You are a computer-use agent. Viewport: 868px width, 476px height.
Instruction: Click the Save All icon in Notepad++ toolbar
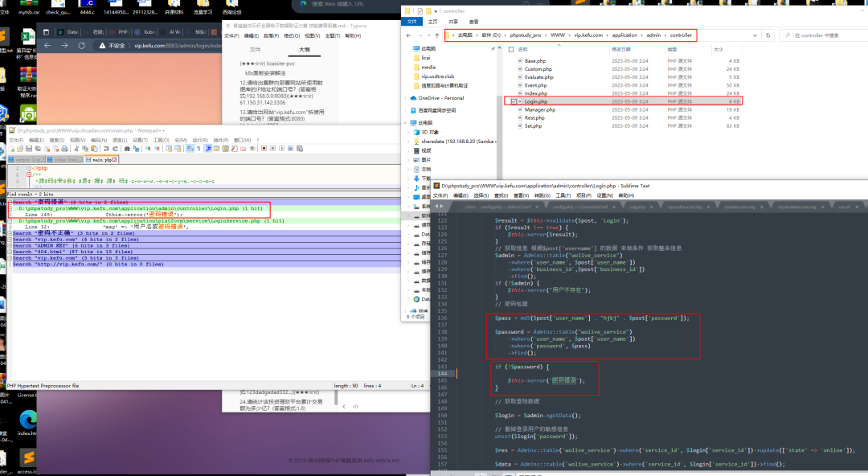pos(38,149)
